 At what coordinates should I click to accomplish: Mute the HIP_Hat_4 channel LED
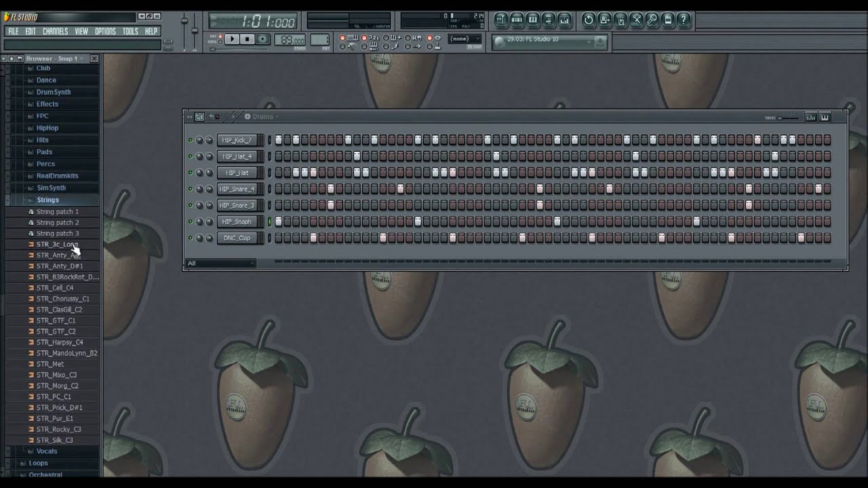[x=190, y=157]
